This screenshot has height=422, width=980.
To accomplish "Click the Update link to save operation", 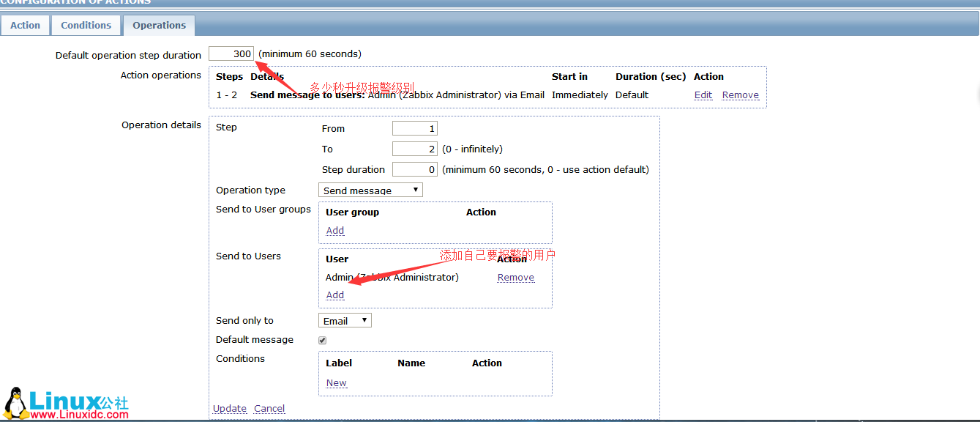I will 229,408.
